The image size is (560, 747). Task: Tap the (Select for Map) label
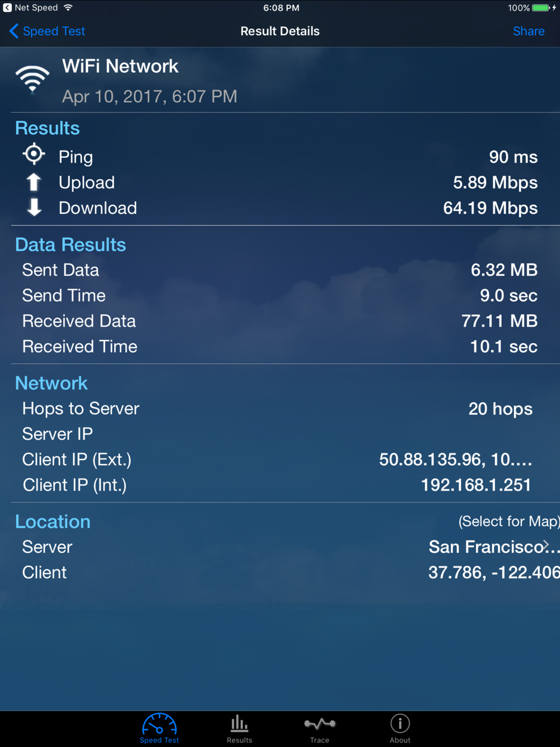pos(508,521)
